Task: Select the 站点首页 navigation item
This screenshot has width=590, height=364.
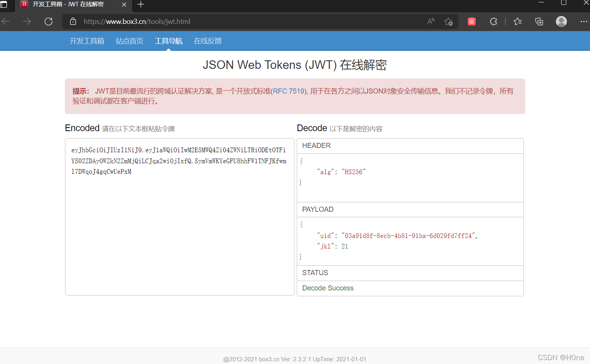Action: tap(129, 41)
